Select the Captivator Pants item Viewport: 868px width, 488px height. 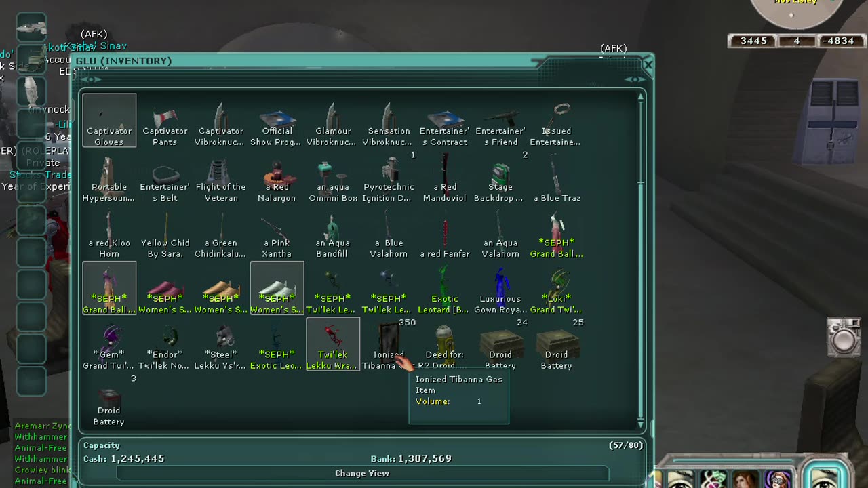click(165, 121)
